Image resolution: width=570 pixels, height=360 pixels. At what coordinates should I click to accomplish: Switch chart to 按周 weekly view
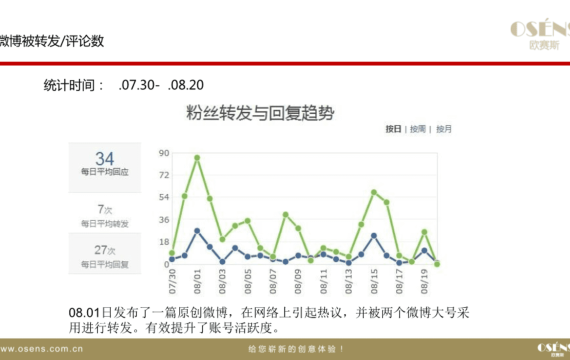coord(418,129)
